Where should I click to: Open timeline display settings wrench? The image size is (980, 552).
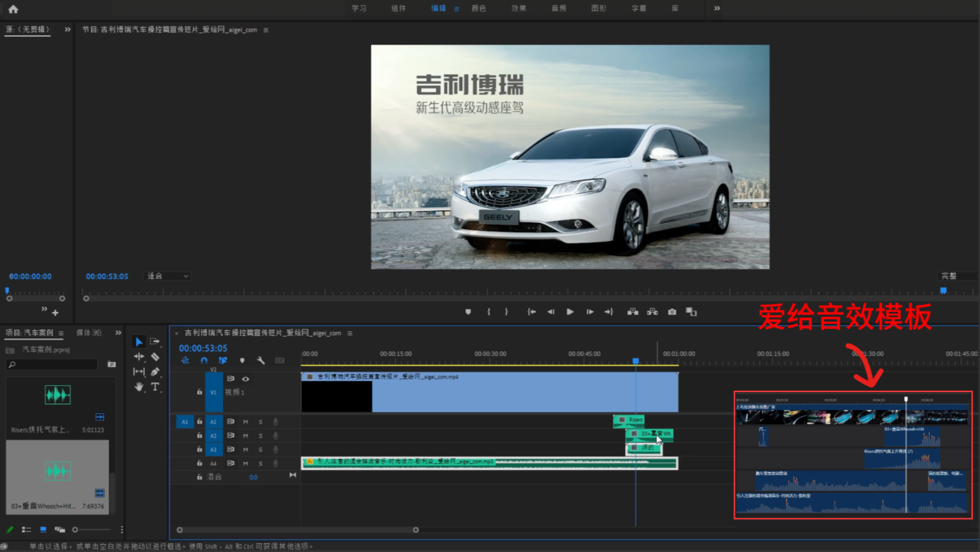[261, 361]
